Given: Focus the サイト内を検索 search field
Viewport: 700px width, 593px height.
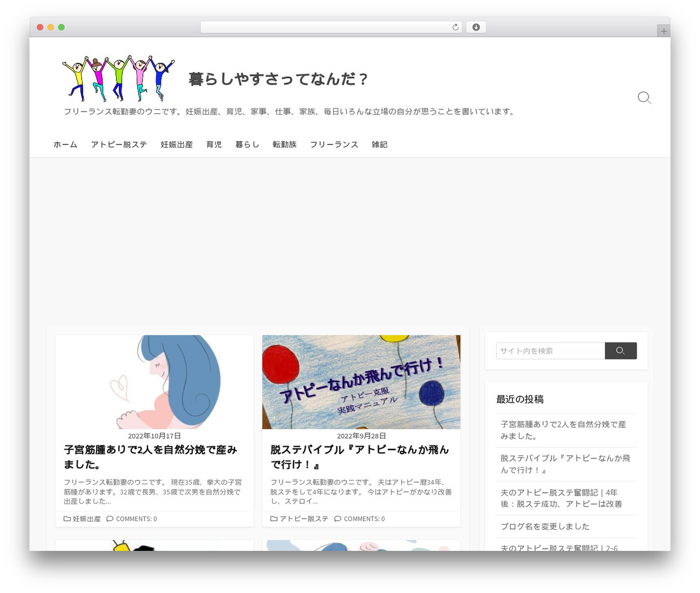Looking at the screenshot, I should (x=550, y=351).
